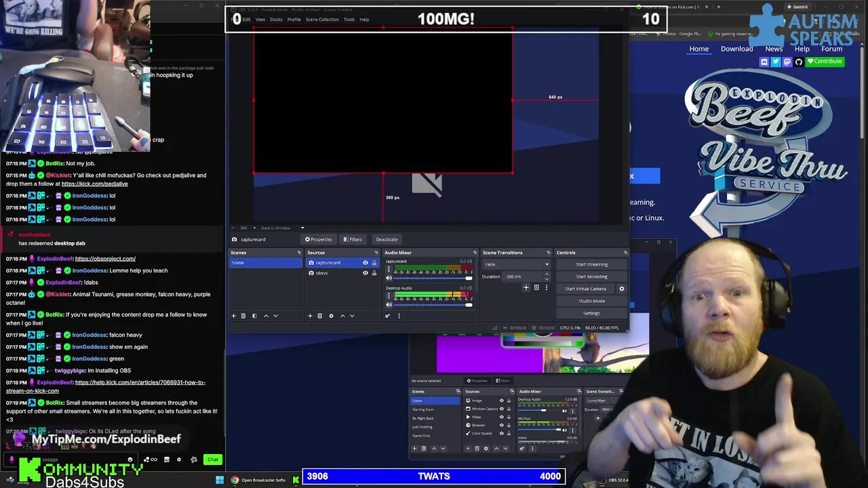
Task: Open Audio Mixer bottom three-dot menu
Action: coord(399,316)
